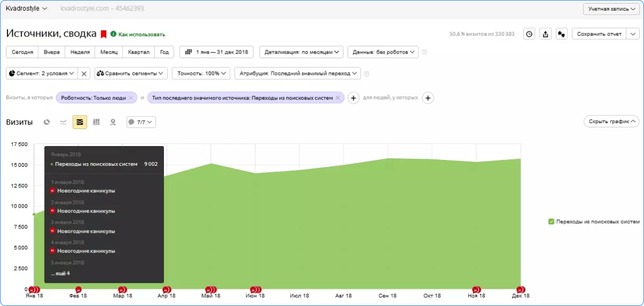This screenshot has height=306, width=644.
Task: Switch to column chart view
Action: (96, 122)
